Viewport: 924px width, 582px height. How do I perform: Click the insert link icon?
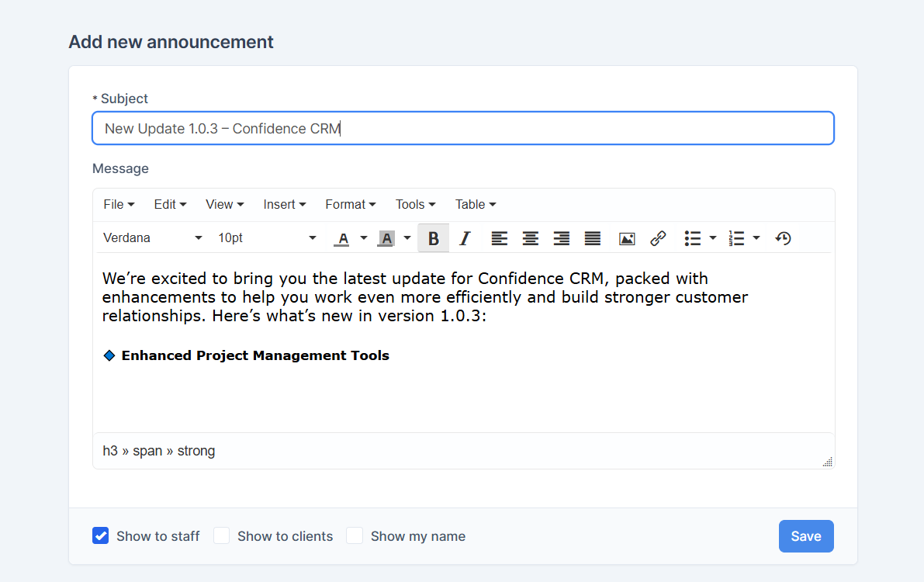pyautogui.click(x=658, y=238)
